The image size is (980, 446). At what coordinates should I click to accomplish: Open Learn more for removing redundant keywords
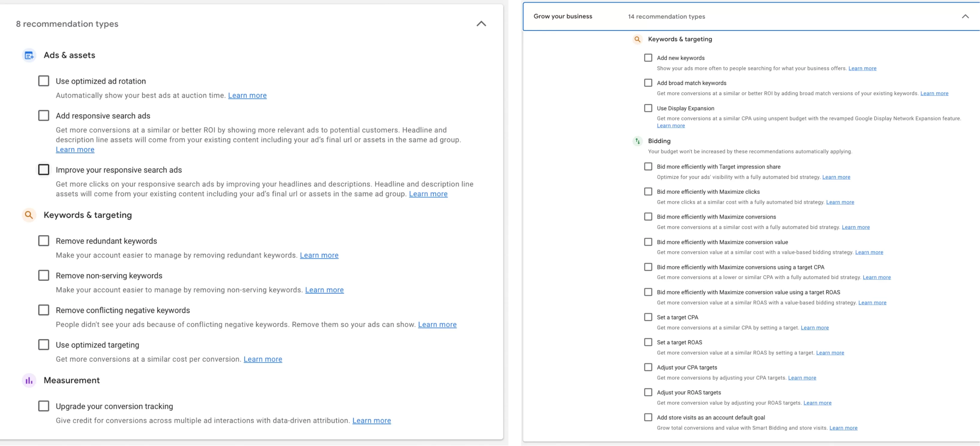(319, 255)
